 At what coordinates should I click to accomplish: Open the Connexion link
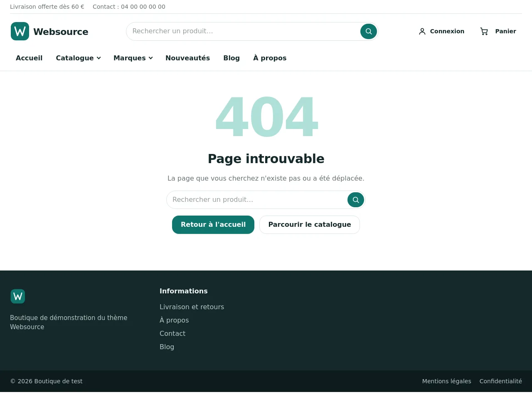441,31
